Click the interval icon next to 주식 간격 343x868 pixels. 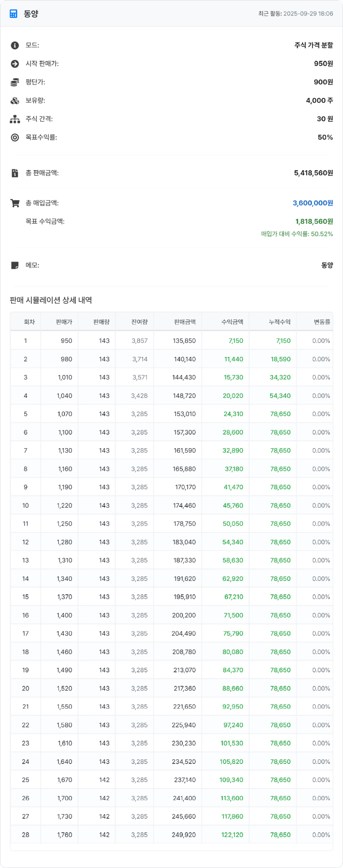coord(14,119)
